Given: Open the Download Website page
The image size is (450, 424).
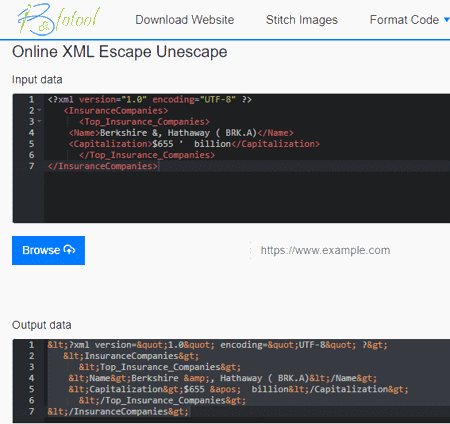Looking at the screenshot, I should [185, 20].
